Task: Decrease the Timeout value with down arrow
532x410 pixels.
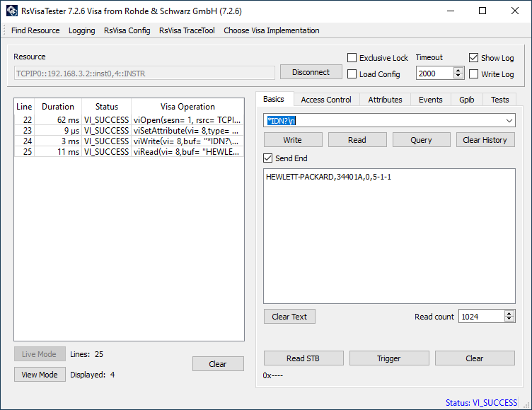Action: [458, 76]
